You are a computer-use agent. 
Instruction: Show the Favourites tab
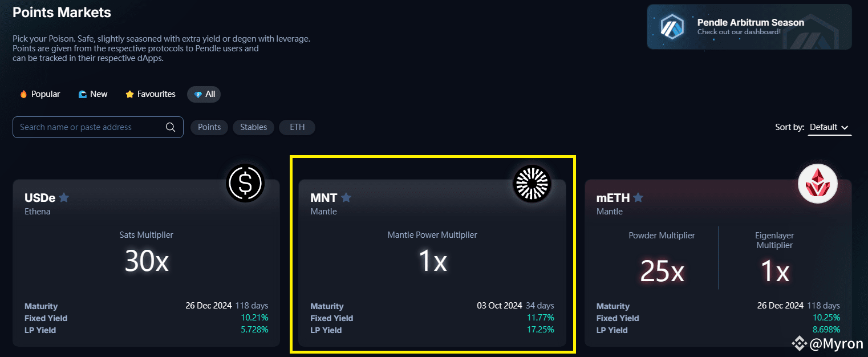pyautogui.click(x=151, y=94)
